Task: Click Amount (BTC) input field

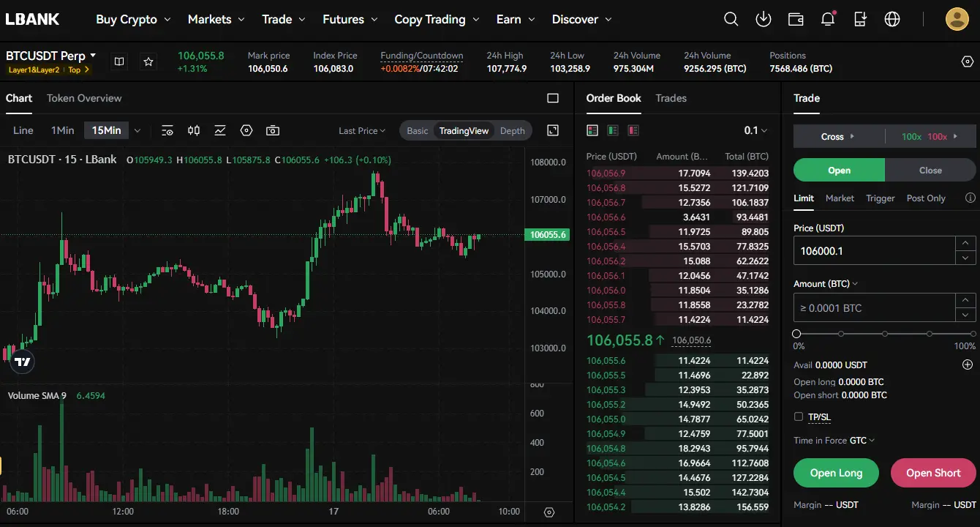Action: point(874,307)
